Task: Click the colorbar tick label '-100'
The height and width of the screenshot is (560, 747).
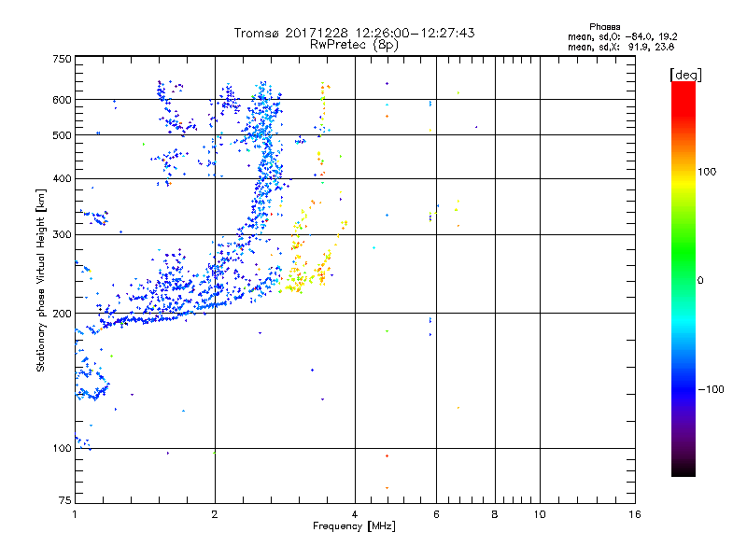Action: (x=712, y=389)
